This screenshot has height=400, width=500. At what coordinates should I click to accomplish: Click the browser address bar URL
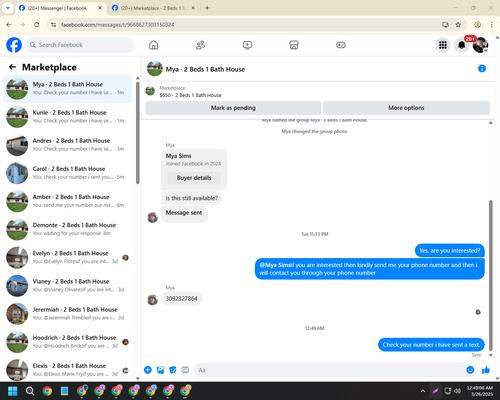[118, 25]
